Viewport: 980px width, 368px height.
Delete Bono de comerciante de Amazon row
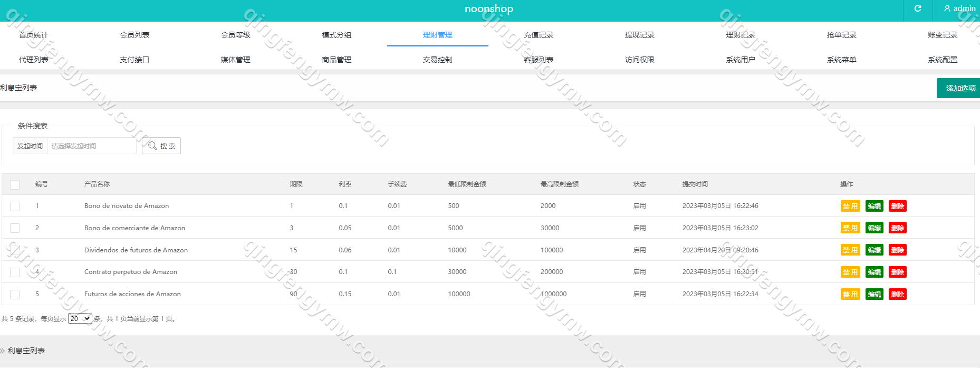tap(898, 228)
